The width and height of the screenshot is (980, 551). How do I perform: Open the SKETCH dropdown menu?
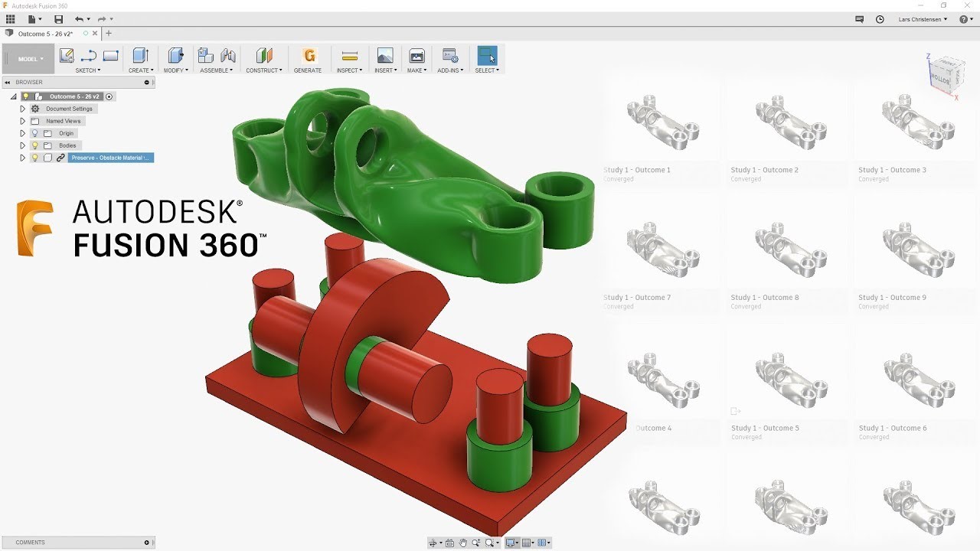(88, 70)
